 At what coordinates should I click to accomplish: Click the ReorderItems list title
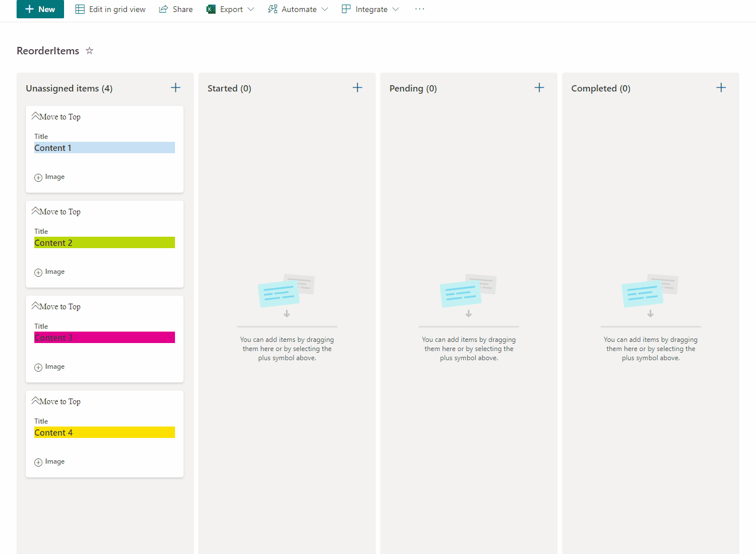coord(48,51)
